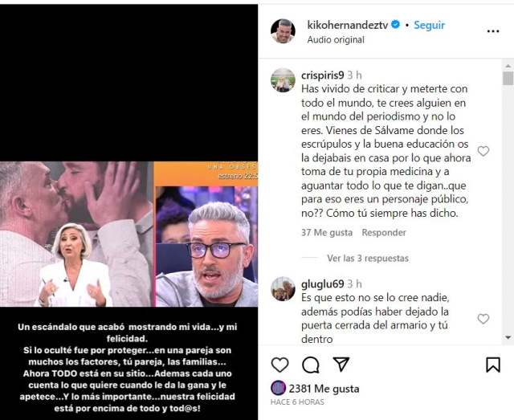514x420 pixels.
Task: Reply to crispiris9 with Responder
Action: [384, 232]
